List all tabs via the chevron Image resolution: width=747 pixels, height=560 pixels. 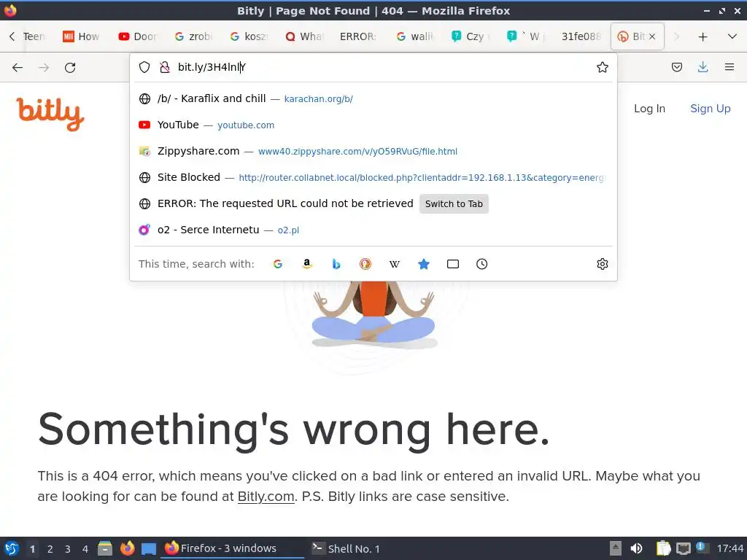point(732,36)
